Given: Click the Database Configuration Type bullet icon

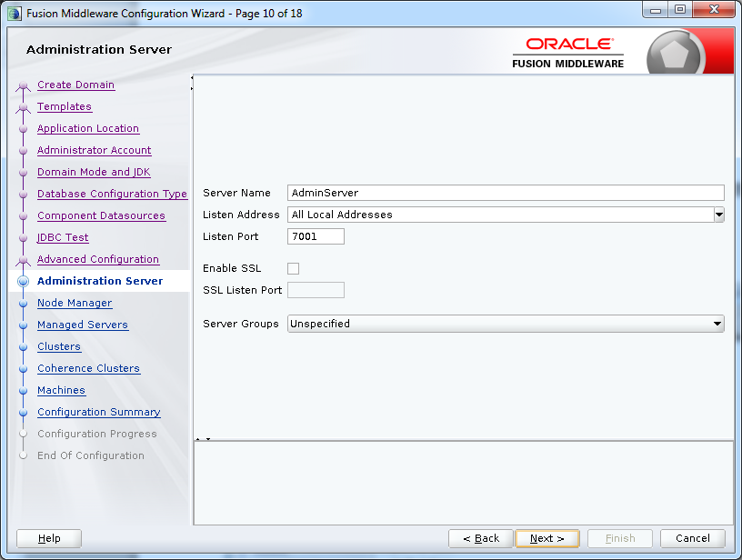Looking at the screenshot, I should tap(23, 194).
